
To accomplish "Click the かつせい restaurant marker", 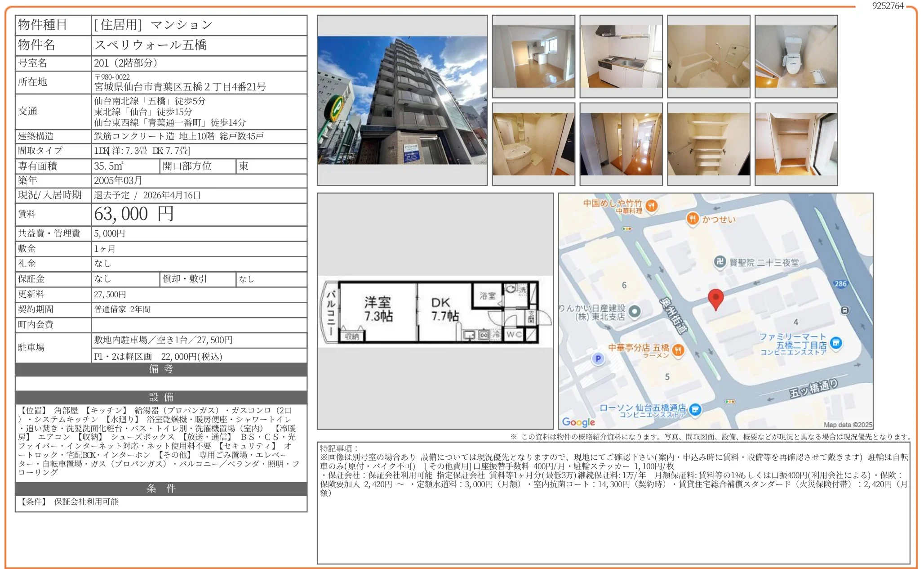I will 693,219.
